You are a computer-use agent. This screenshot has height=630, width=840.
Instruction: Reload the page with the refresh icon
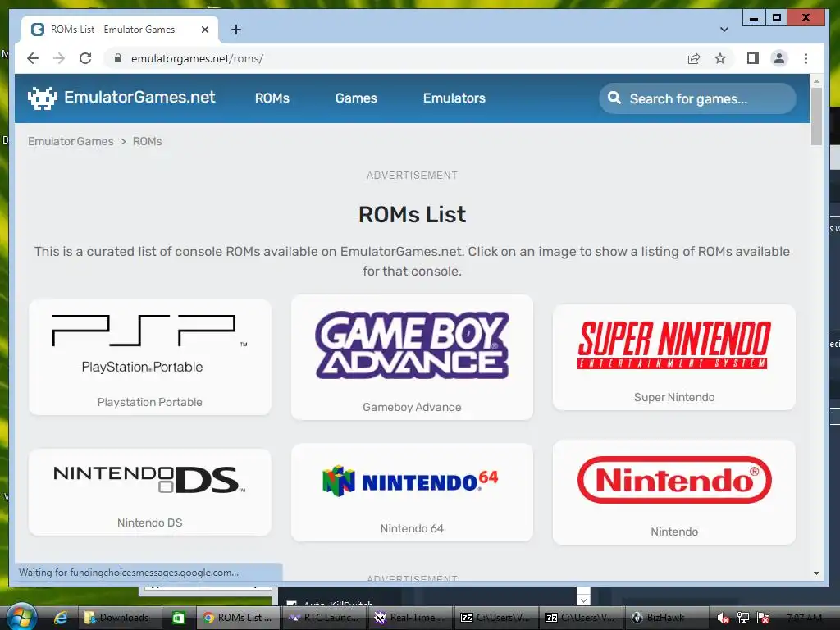[85, 58]
